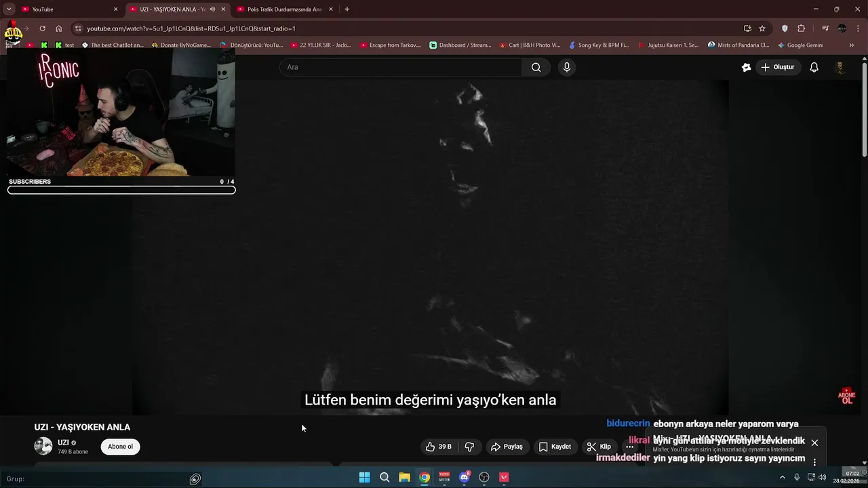
Task: Open the Escape from Tarkov bookmark
Action: pyautogui.click(x=391, y=45)
